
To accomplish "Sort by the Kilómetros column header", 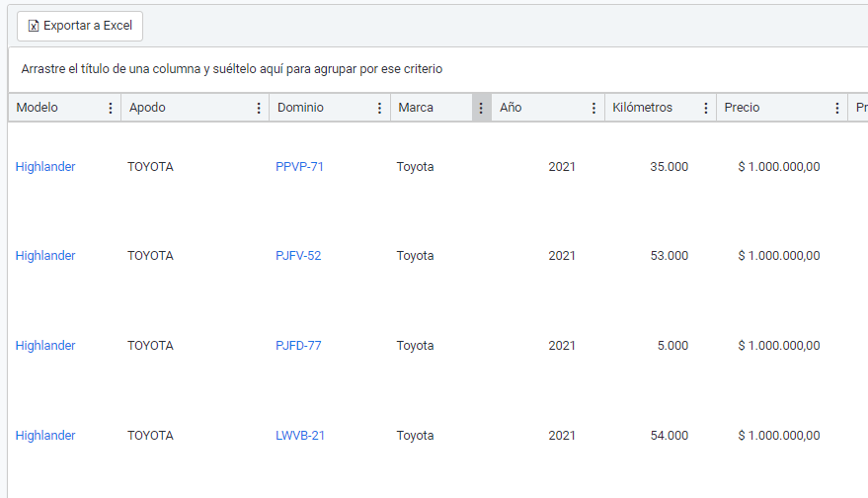I will 642,108.
